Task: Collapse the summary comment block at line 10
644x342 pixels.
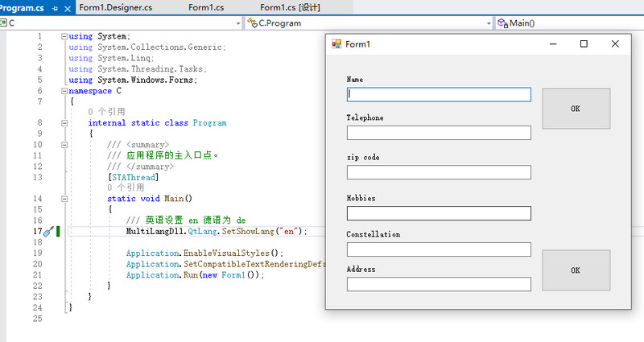Action: pos(64,145)
